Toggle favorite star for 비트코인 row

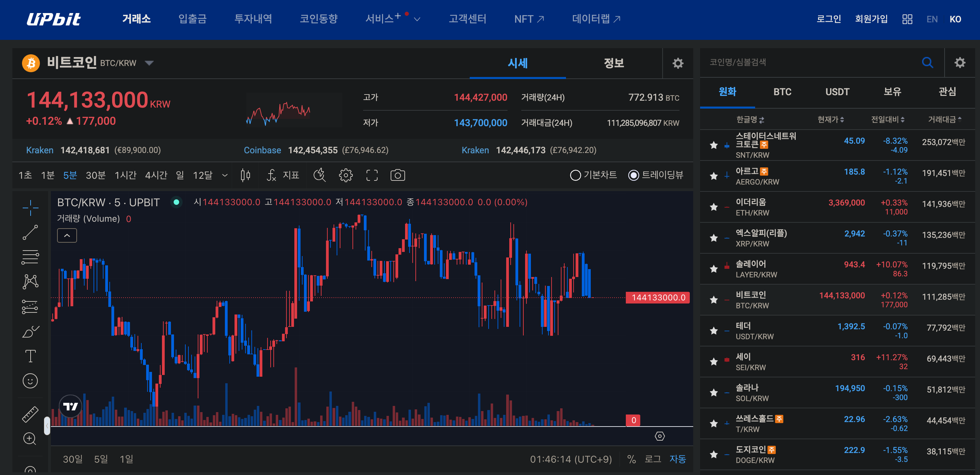pos(714,300)
